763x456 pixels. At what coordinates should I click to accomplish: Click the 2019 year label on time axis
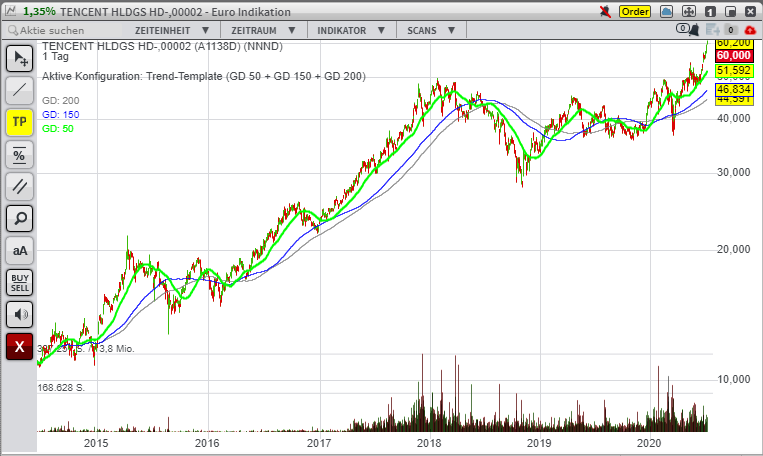[x=539, y=443]
